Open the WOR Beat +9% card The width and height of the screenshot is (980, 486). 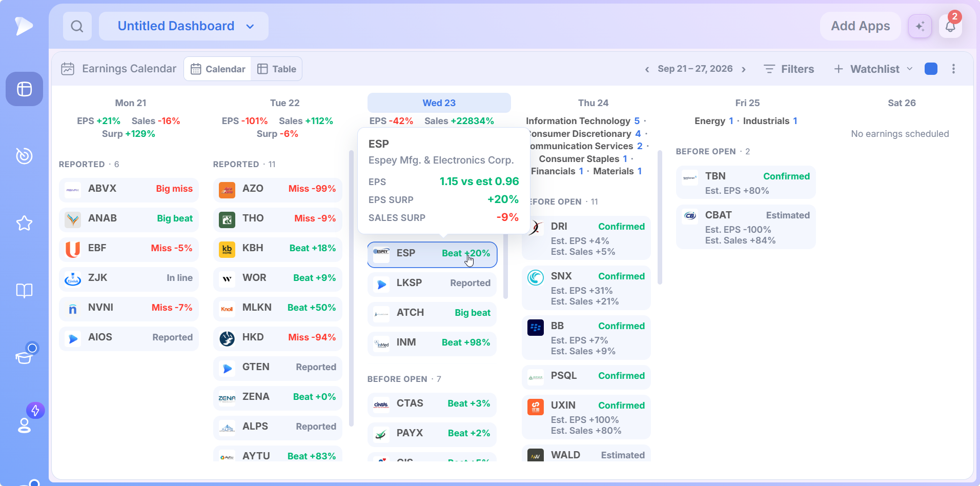point(278,279)
